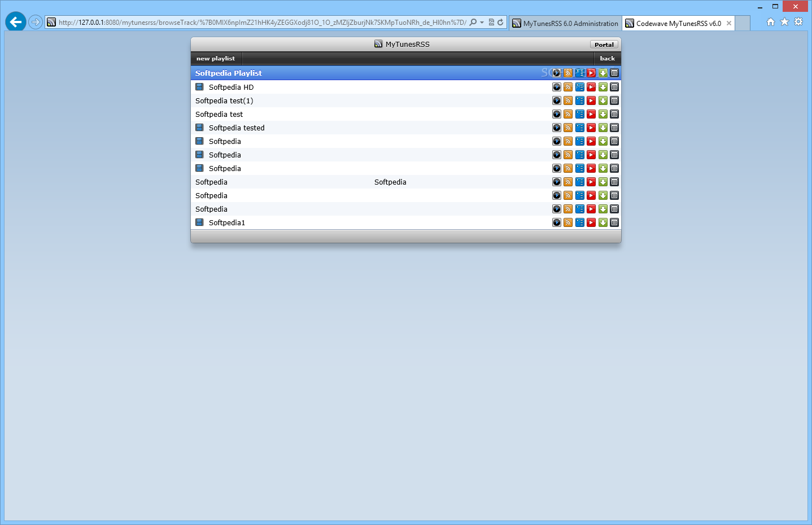The image size is (812, 525).
Task: Open the Portal button
Action: (x=604, y=45)
